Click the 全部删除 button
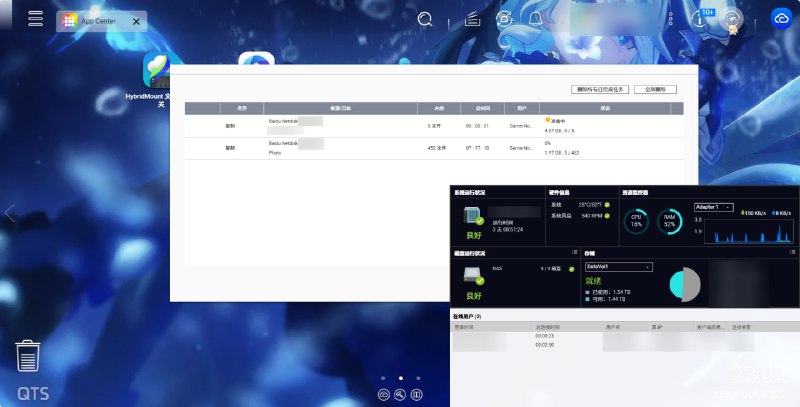The height and width of the screenshot is (407, 800). click(655, 89)
